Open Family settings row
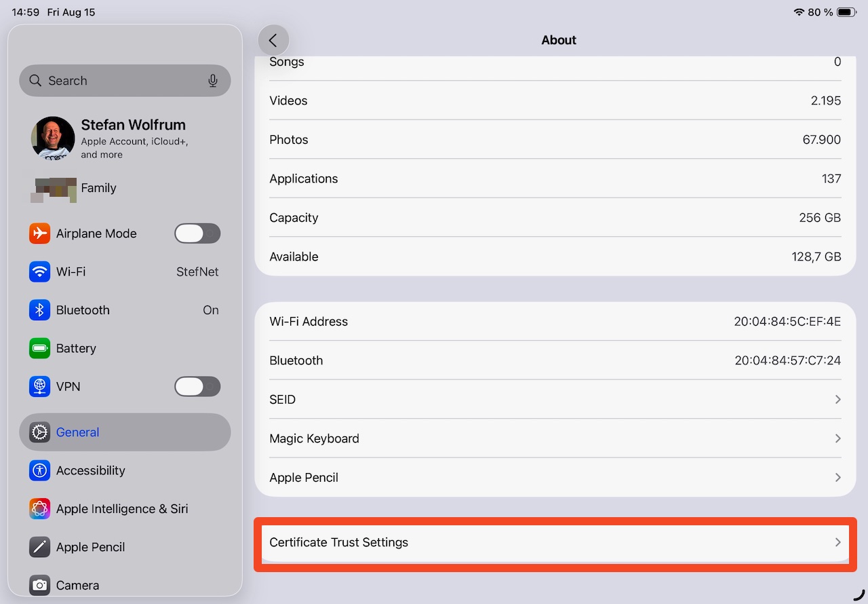868x604 pixels. [x=125, y=188]
